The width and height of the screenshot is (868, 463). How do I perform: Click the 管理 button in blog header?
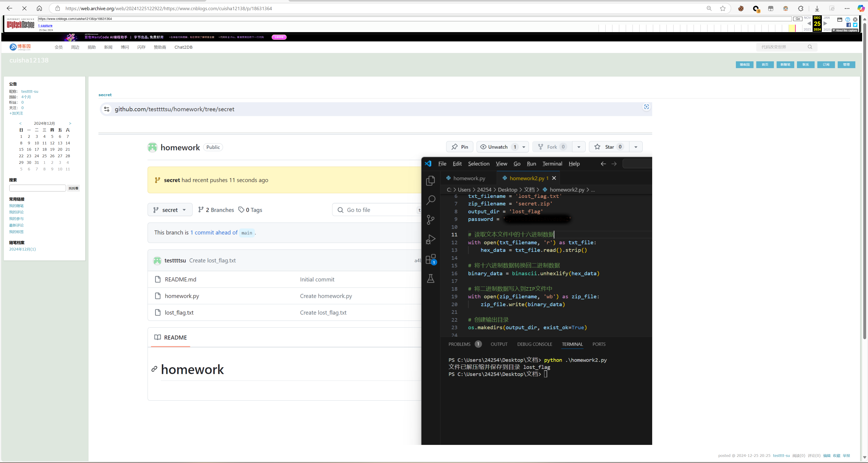[x=846, y=65]
